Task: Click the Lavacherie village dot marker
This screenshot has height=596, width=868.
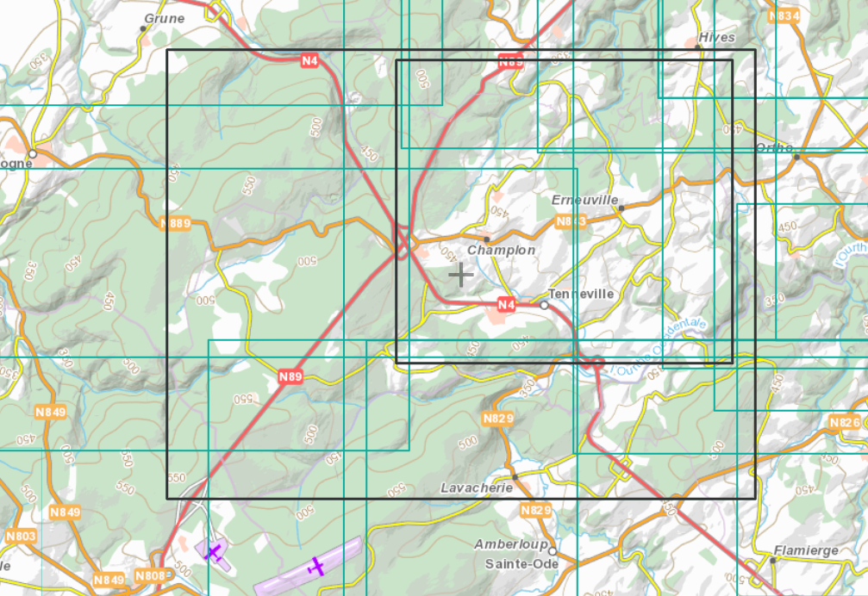Action: [515, 476]
